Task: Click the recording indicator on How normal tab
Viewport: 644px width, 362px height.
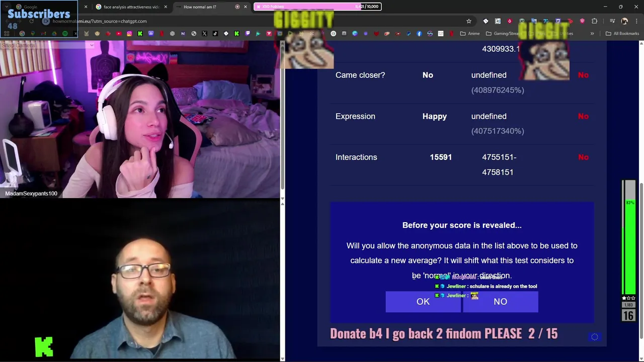Action: 237,7
